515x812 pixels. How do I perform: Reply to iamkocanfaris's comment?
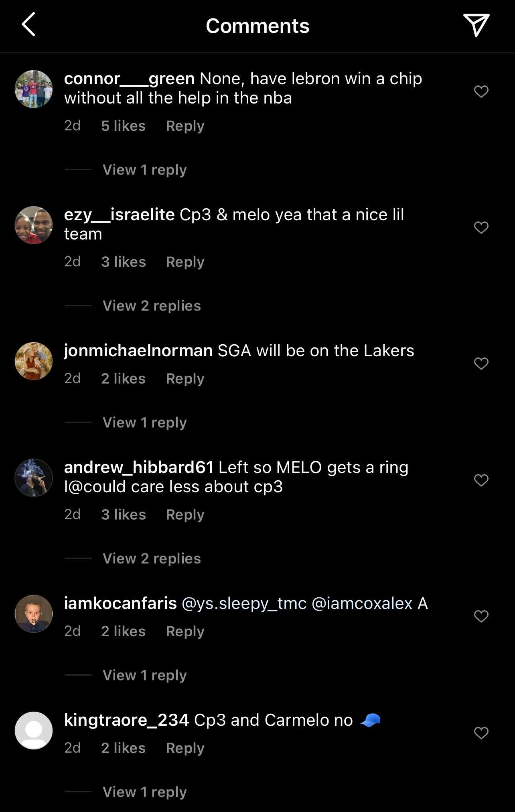[x=185, y=631]
